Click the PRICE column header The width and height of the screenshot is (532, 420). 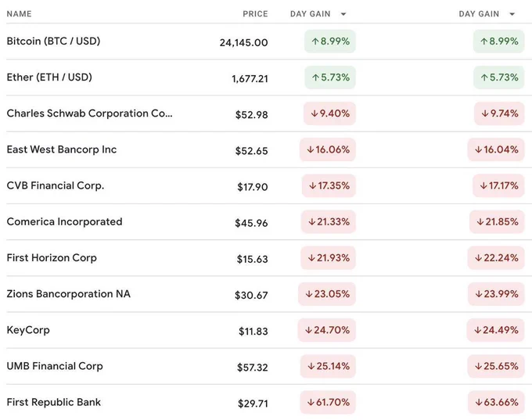click(x=255, y=14)
